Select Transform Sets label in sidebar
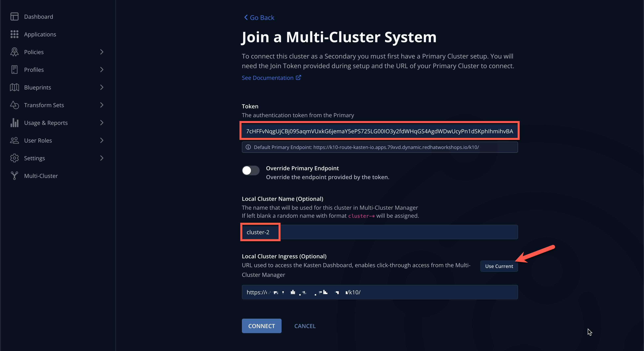The width and height of the screenshot is (644, 351). (x=44, y=105)
